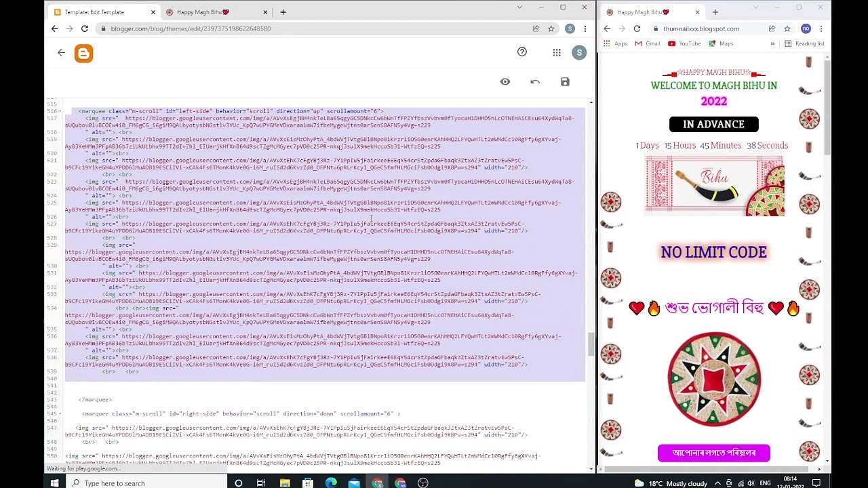This screenshot has width=868, height=488.
Task: Open the left window's tab search chevron
Action: click(519, 7)
